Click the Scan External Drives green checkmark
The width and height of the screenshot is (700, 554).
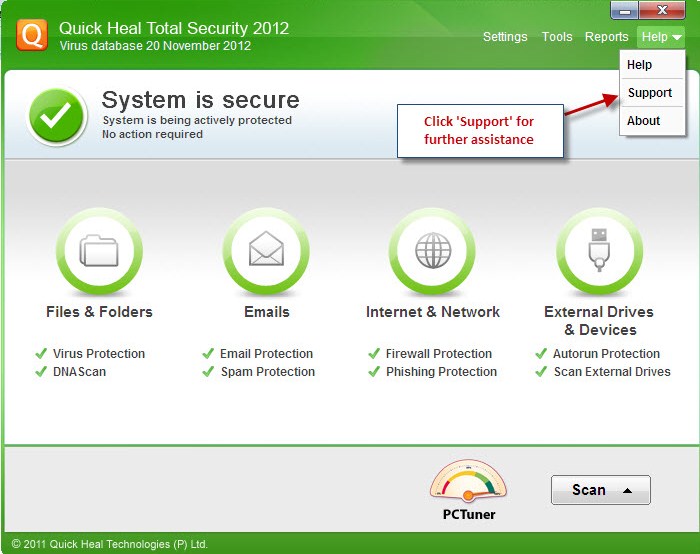(541, 371)
